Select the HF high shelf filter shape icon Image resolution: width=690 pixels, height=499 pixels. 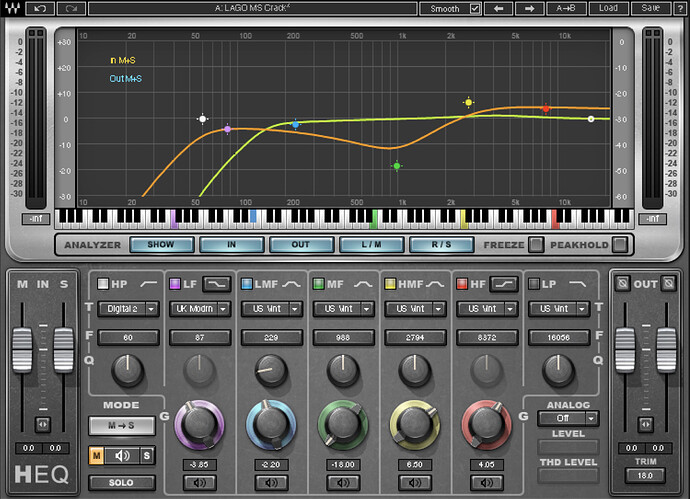[504, 284]
